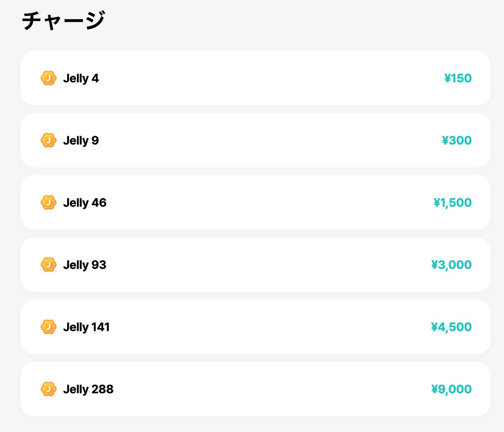The height and width of the screenshot is (432, 504).
Task: Click the Jelly coin icon beside Jelly 46
Action: tap(48, 203)
